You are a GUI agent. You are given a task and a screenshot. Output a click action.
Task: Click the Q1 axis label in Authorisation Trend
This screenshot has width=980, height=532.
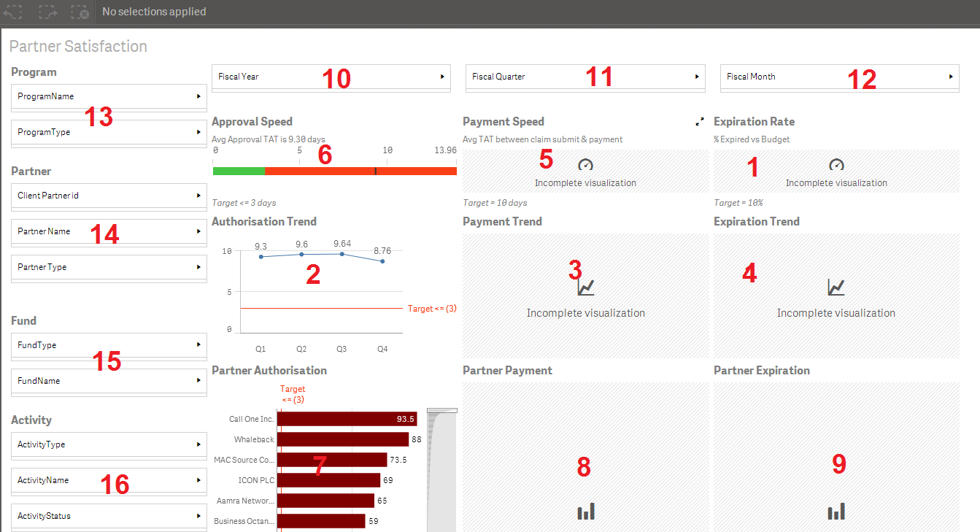(261, 350)
